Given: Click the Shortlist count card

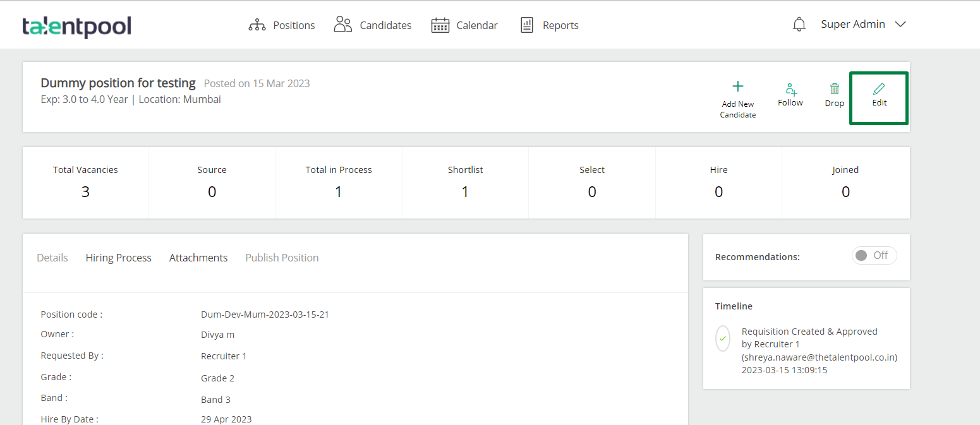Looking at the screenshot, I should click(465, 183).
